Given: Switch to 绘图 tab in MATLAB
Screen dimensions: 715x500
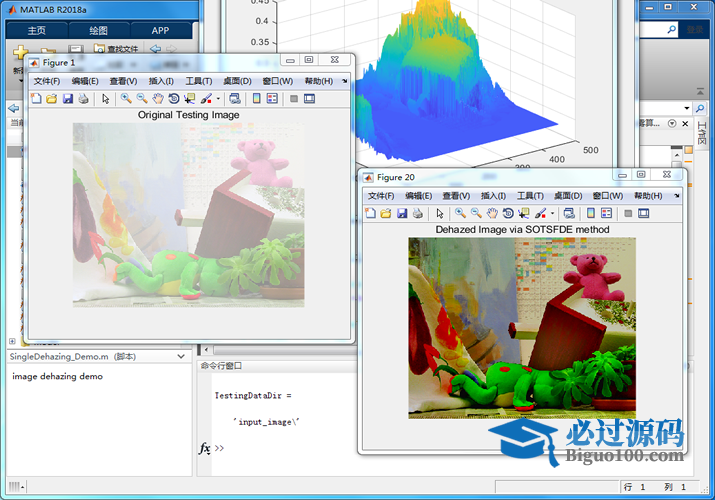Looking at the screenshot, I should (x=98, y=31).
